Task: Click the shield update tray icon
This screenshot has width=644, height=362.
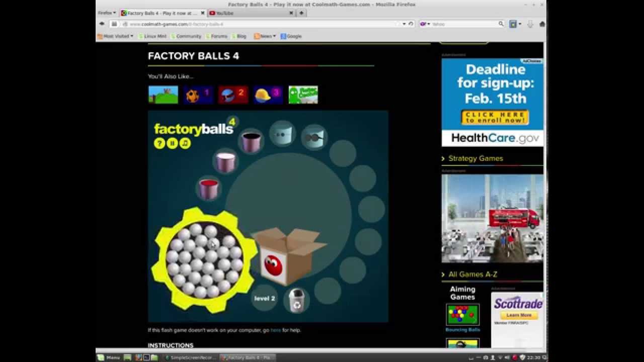Action: coord(522,357)
